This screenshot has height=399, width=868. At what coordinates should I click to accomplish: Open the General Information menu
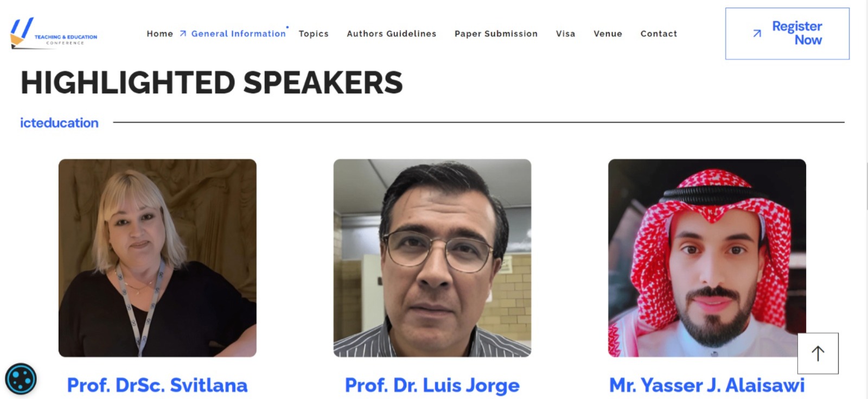click(x=238, y=34)
